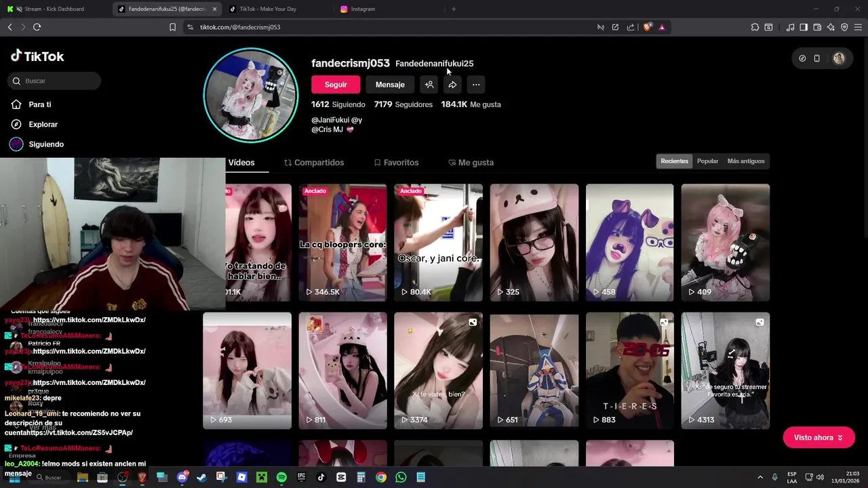This screenshot has height=488, width=868.
Task: Click the TikTok logo
Action: 37,56
